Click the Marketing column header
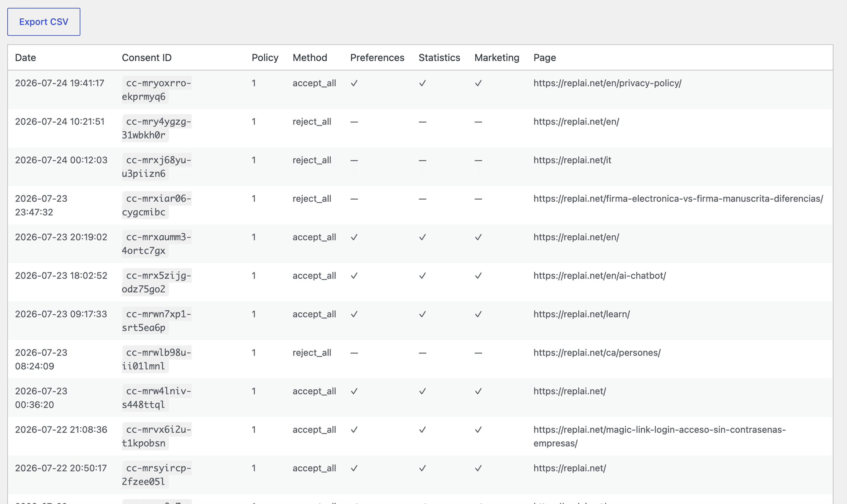This screenshot has height=504, width=847. click(x=496, y=58)
